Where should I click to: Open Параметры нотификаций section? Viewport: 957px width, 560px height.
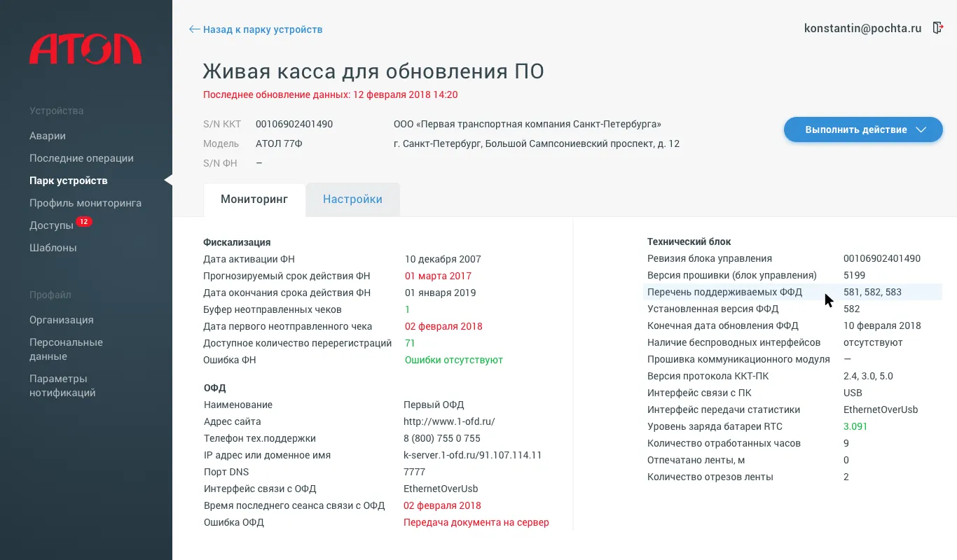click(62, 386)
